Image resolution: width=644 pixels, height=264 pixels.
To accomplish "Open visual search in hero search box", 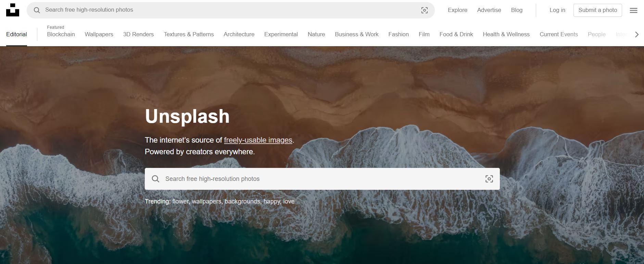I will click(x=489, y=179).
